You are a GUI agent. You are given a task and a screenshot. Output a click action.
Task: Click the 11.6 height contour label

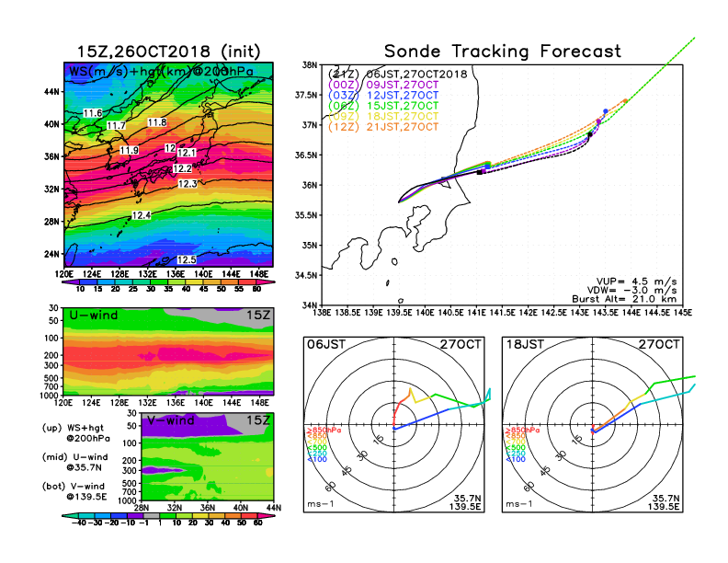[x=93, y=113]
